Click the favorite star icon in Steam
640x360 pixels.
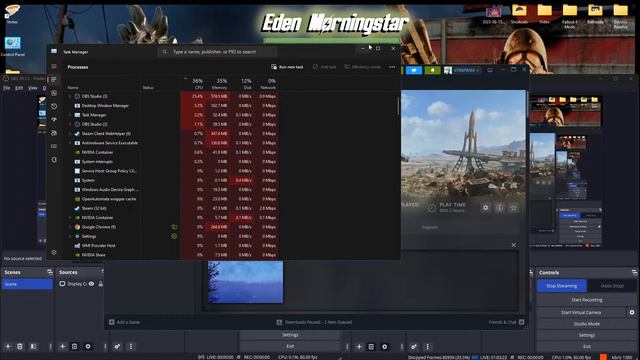point(513,208)
